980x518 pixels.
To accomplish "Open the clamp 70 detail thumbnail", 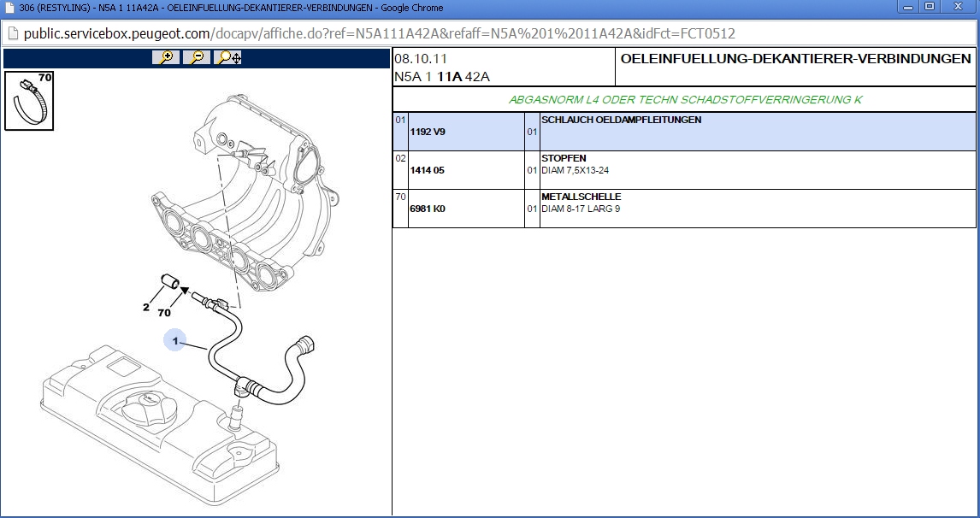I will click(x=29, y=100).
